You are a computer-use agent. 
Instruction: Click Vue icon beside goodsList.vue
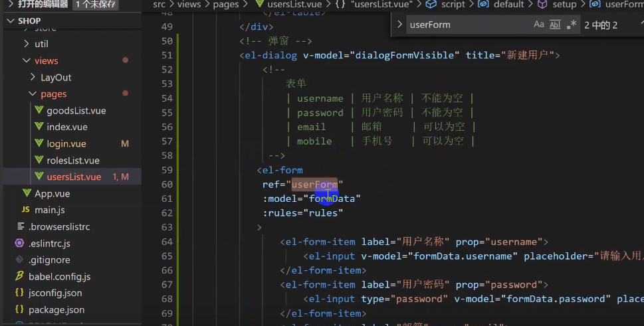pyautogui.click(x=39, y=110)
